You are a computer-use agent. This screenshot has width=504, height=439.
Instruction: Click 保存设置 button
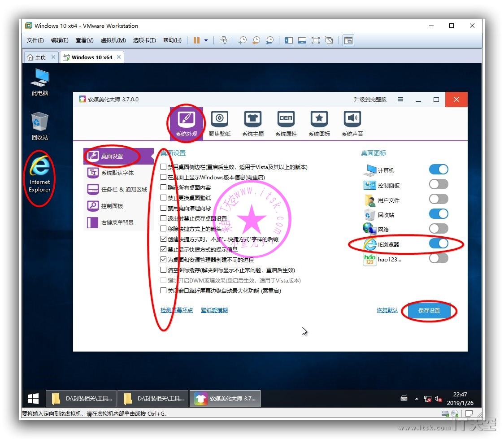tap(429, 310)
